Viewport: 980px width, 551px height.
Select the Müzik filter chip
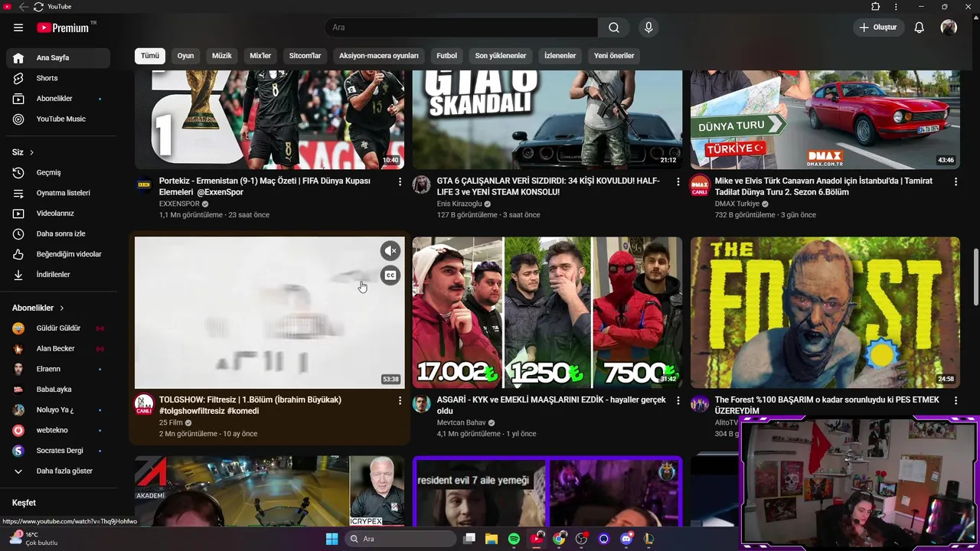[x=222, y=56]
